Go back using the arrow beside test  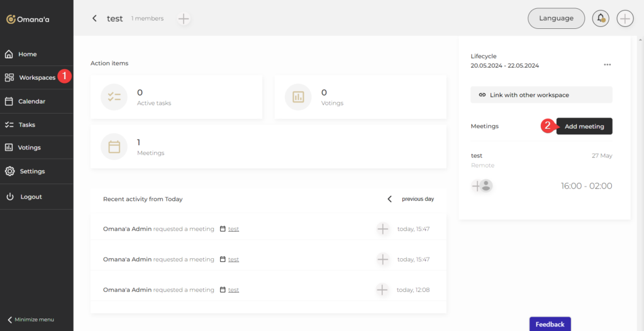[x=95, y=18]
